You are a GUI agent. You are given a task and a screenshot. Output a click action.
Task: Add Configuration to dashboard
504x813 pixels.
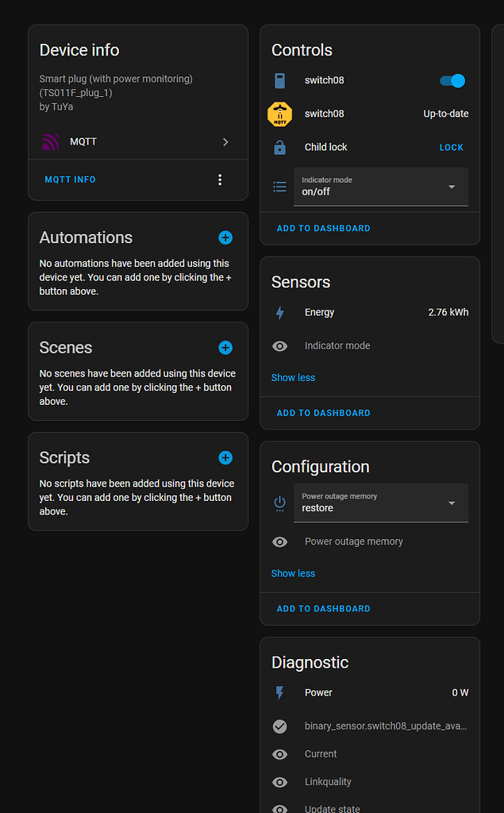point(323,609)
